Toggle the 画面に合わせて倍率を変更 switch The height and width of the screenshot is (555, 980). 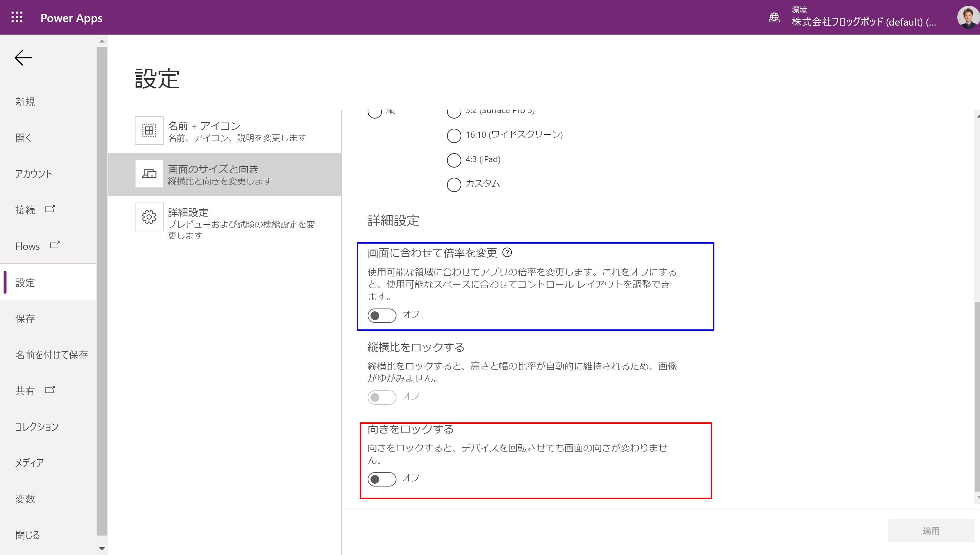[382, 315]
